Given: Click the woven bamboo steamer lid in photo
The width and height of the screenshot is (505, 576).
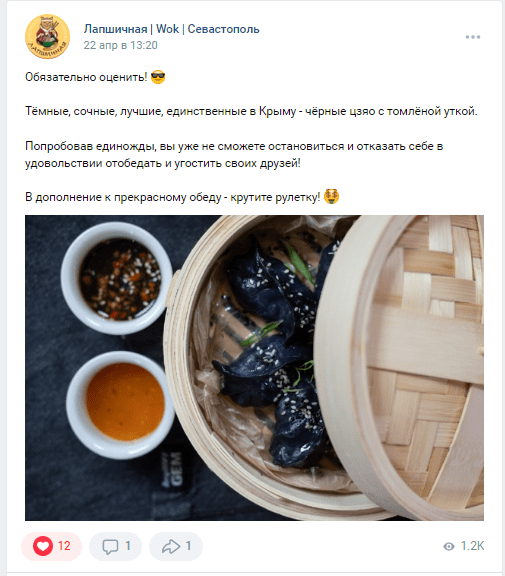Looking at the screenshot, I should tap(400, 367).
